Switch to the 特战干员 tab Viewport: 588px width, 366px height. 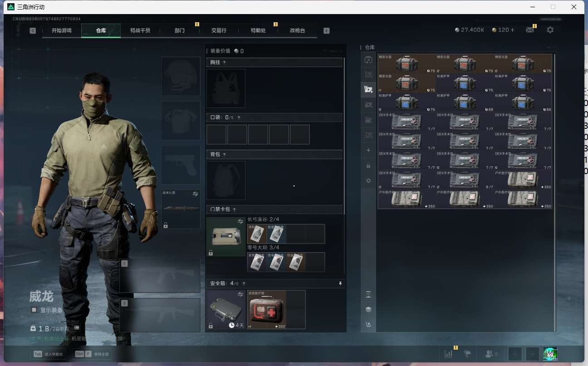(140, 30)
